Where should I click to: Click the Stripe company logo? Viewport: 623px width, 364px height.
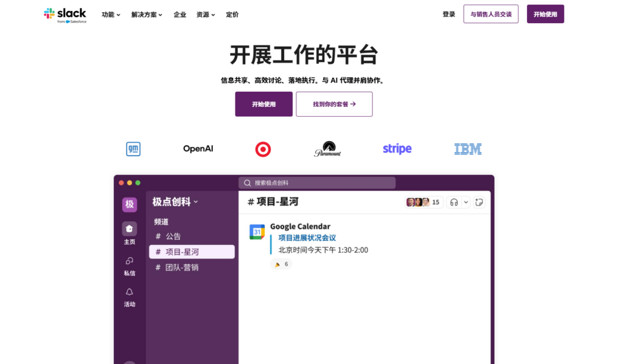point(397,148)
